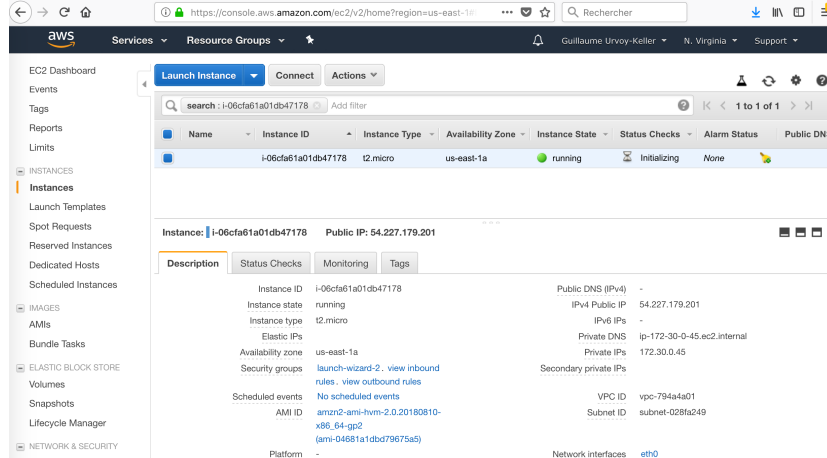Click the alarm status icon in instance row
827x458 pixels.
(x=765, y=158)
